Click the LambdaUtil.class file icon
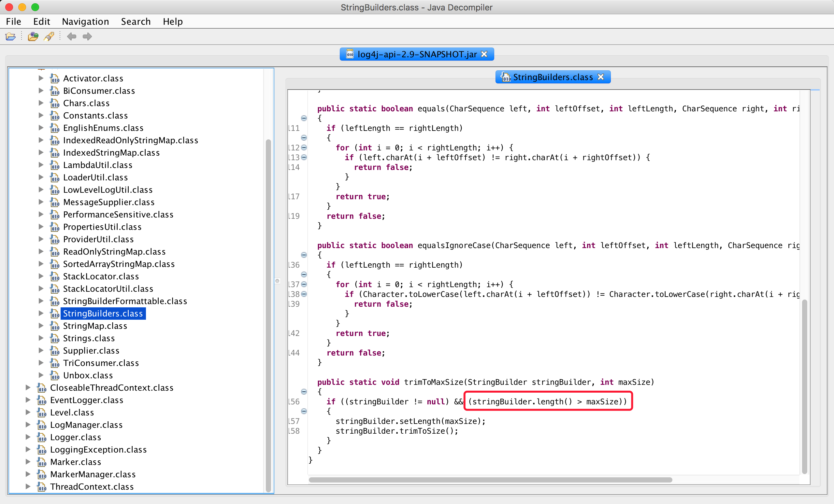This screenshot has width=834, height=504. [54, 165]
